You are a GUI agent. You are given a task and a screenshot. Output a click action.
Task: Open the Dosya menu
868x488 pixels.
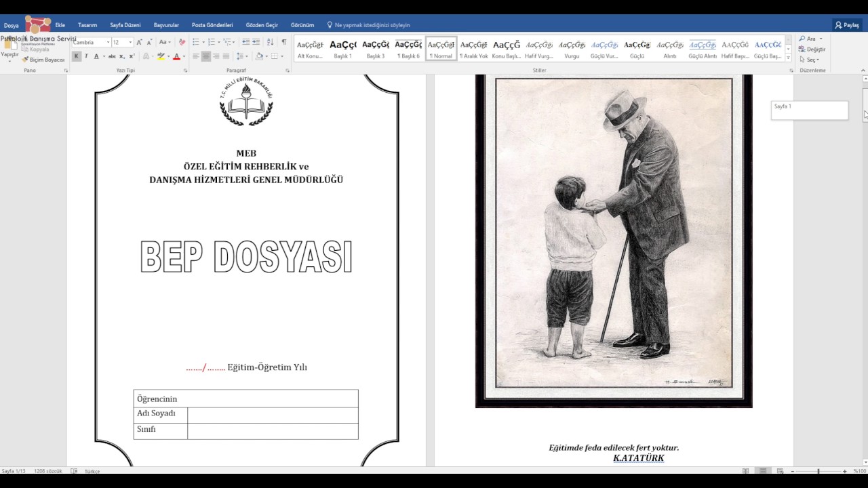(x=12, y=25)
